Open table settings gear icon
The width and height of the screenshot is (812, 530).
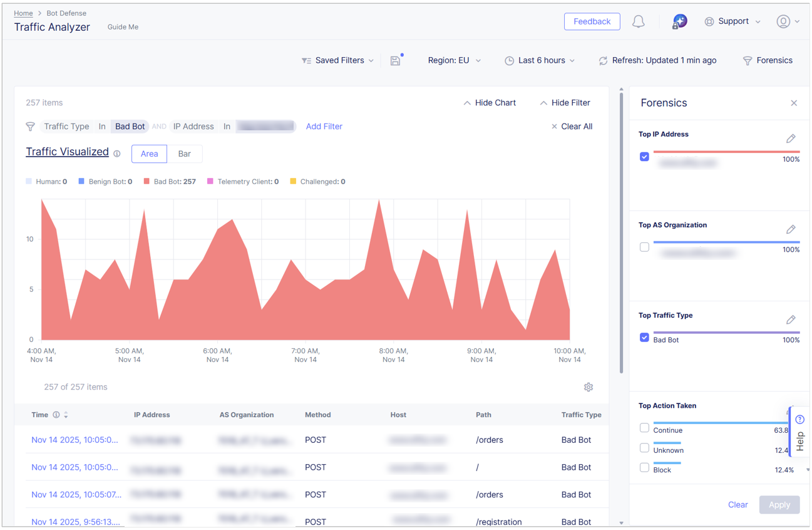(x=588, y=387)
